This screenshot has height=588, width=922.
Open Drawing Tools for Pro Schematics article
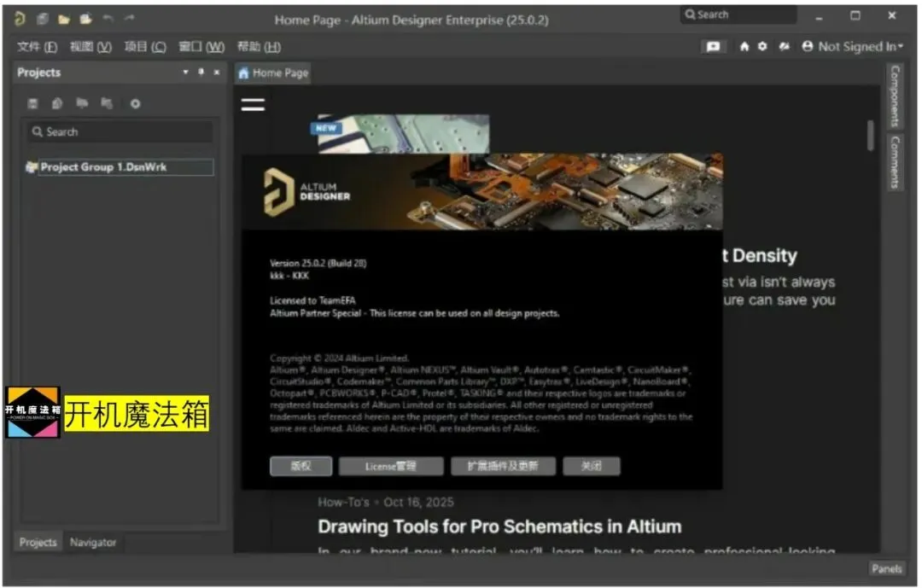tap(499, 527)
